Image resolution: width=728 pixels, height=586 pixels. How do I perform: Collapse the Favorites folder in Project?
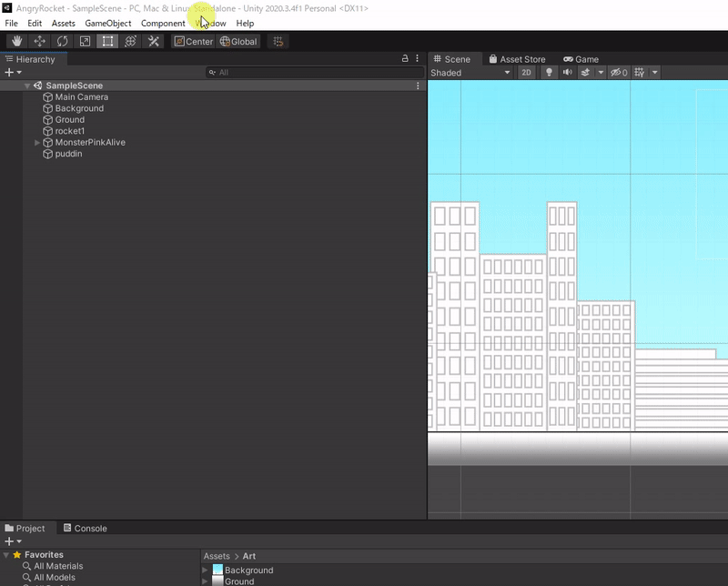pos(6,555)
